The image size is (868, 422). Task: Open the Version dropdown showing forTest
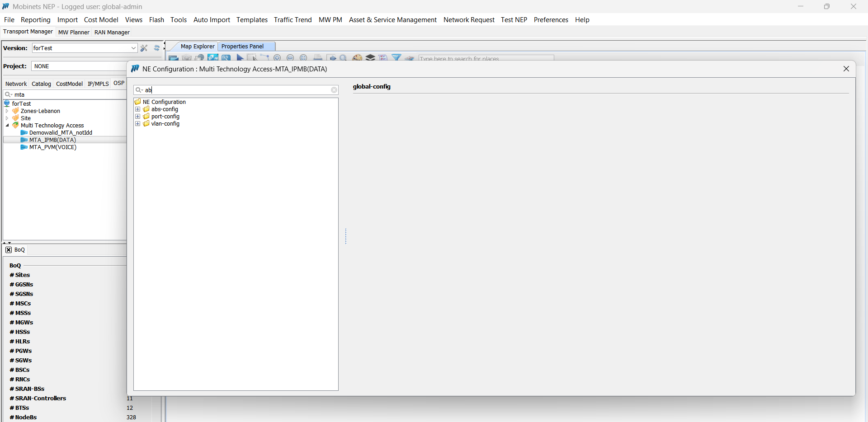click(x=133, y=48)
